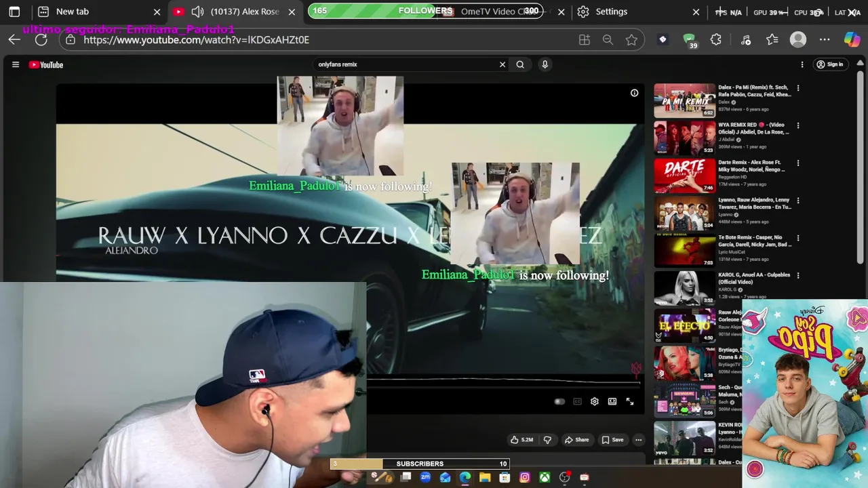
Task: Visit the Reggaeton HD channel name
Action: [x=732, y=177]
